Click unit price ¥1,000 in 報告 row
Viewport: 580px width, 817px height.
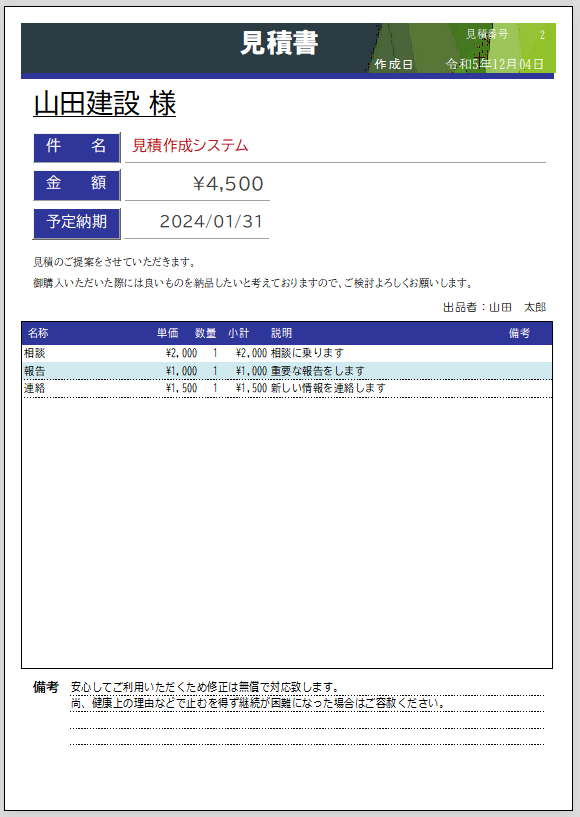(x=181, y=371)
